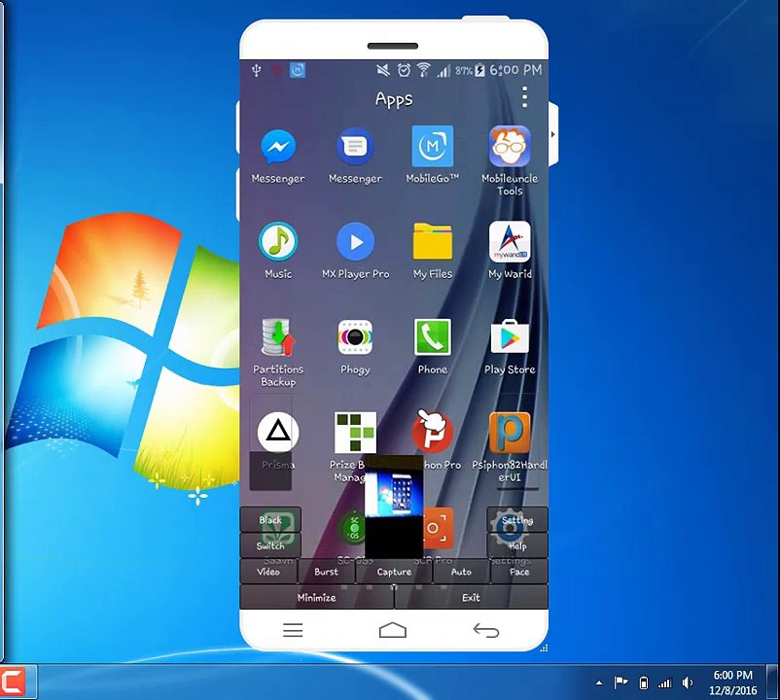Tap the phone's recent apps menu key
This screenshot has height=700, width=780.
point(293,630)
